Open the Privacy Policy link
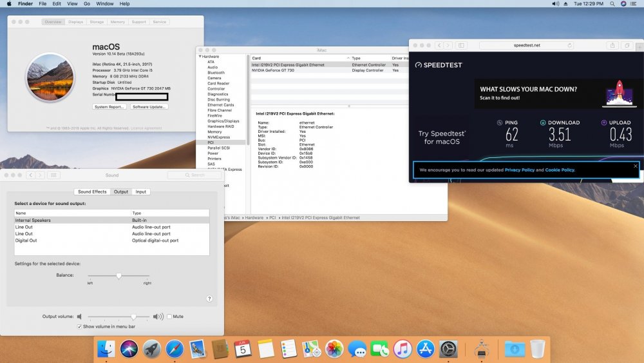This screenshot has height=363, width=644. pyautogui.click(x=520, y=170)
